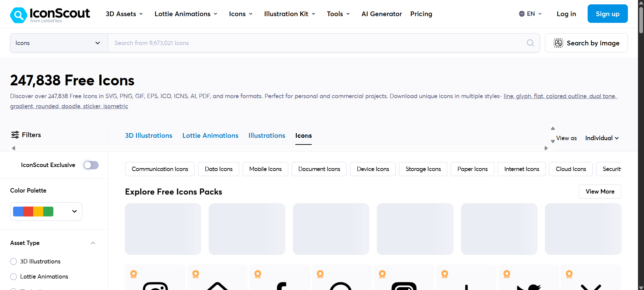Image resolution: width=644 pixels, height=290 pixels.
Task: Click the search magnifier icon
Action: point(530,43)
